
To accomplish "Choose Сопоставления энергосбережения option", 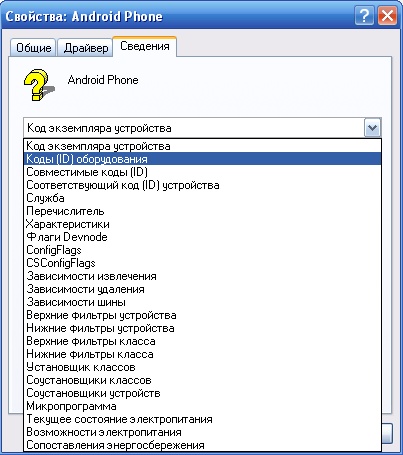I will 203,445.
